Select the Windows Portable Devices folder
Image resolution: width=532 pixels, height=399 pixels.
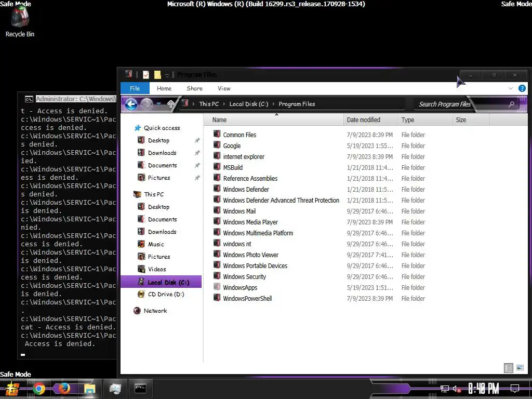(255, 265)
